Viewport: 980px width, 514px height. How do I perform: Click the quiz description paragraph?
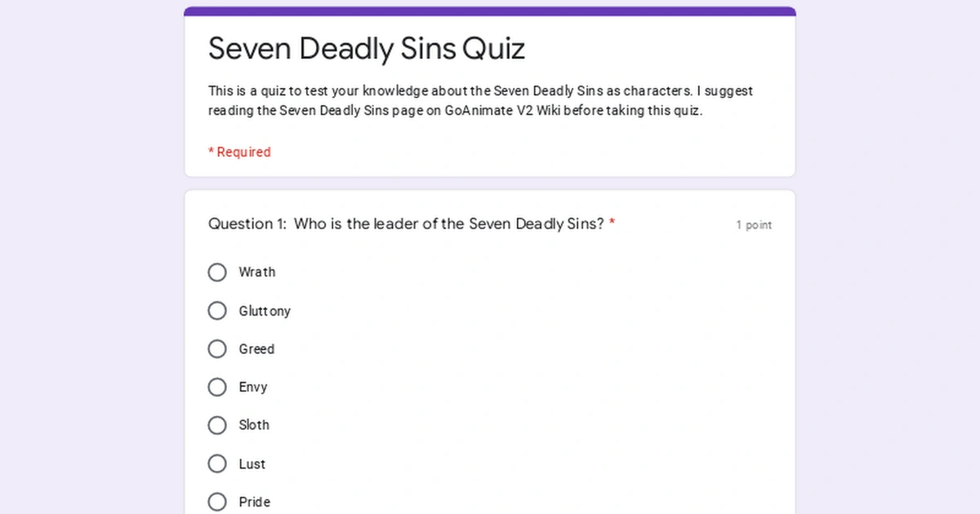pyautogui.click(x=480, y=100)
